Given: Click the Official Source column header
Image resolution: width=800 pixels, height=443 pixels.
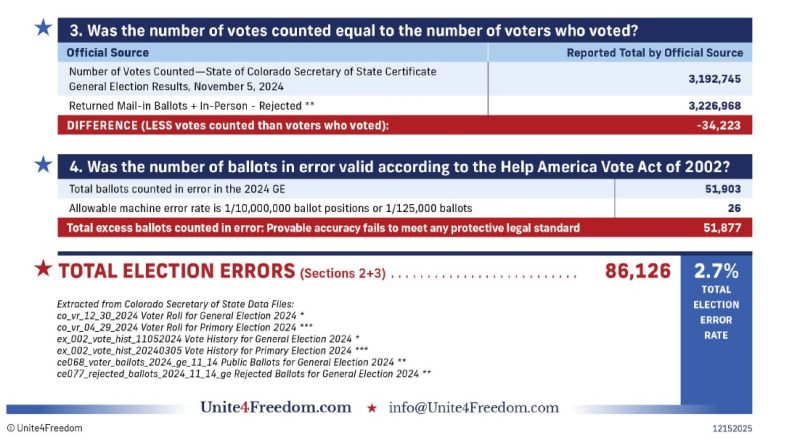Looking at the screenshot, I should click(x=108, y=52).
